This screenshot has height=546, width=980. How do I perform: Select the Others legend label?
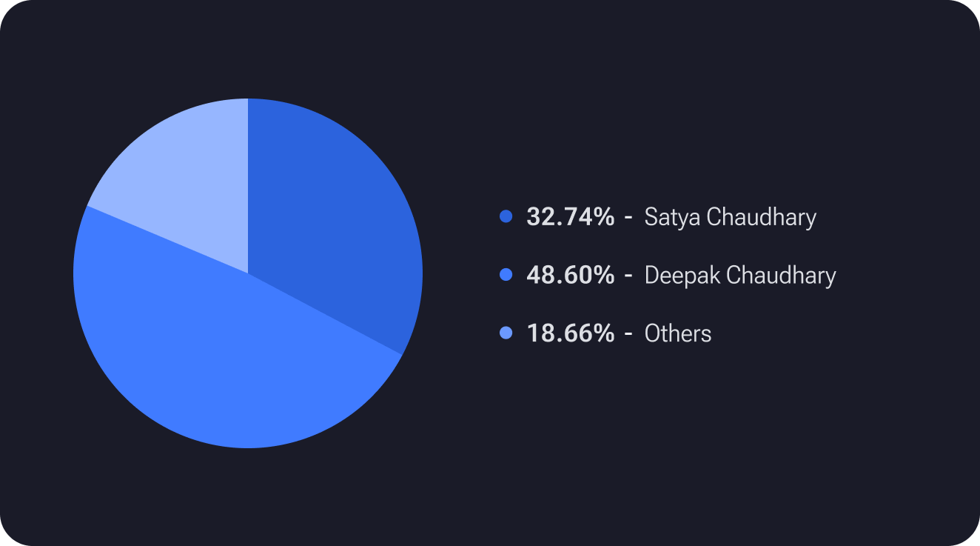(x=677, y=333)
